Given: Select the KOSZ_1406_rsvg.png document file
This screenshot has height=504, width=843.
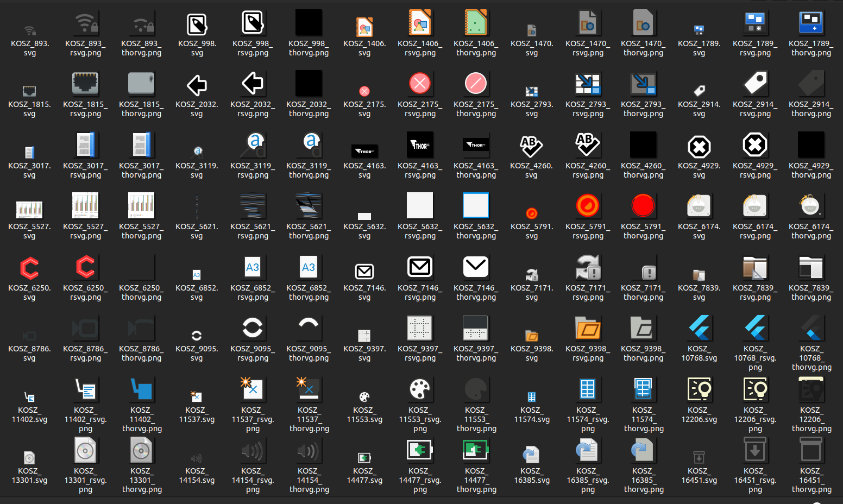Looking at the screenshot, I should click(x=420, y=23).
